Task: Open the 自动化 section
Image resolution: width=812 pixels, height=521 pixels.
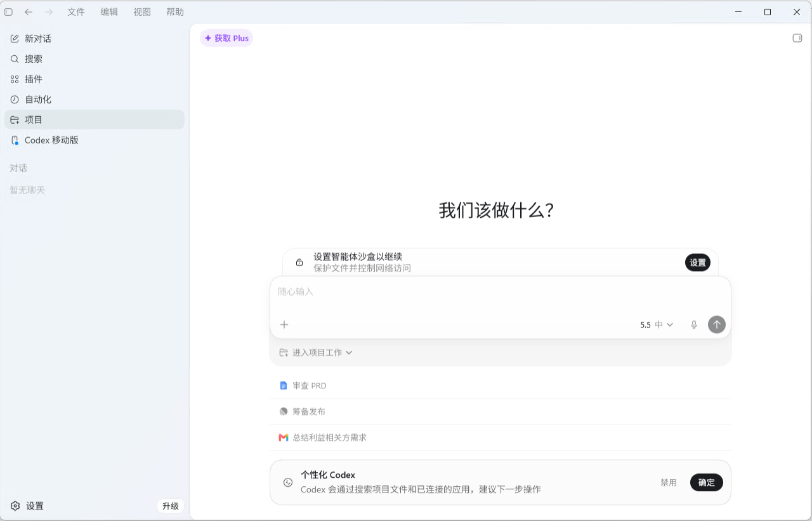Action: tap(95, 100)
